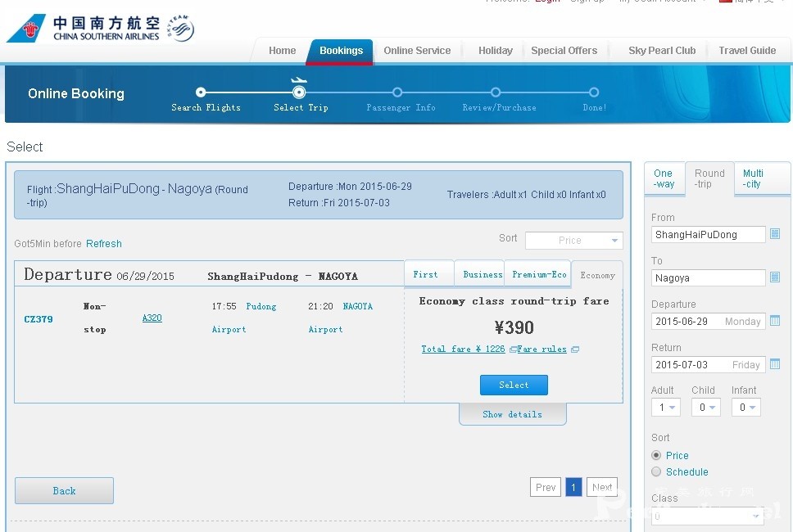Image resolution: width=793 pixels, height=532 pixels.
Task: Click the Online Booking heading
Action: pos(76,93)
